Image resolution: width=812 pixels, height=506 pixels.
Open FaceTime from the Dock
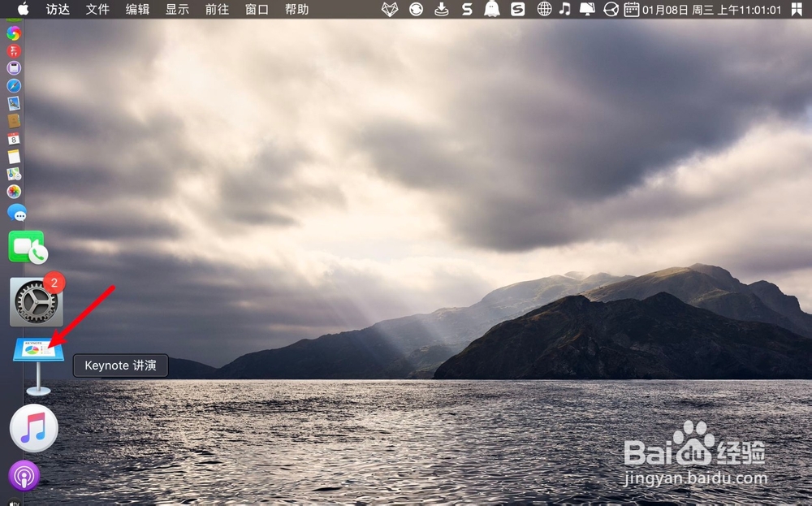[28, 247]
